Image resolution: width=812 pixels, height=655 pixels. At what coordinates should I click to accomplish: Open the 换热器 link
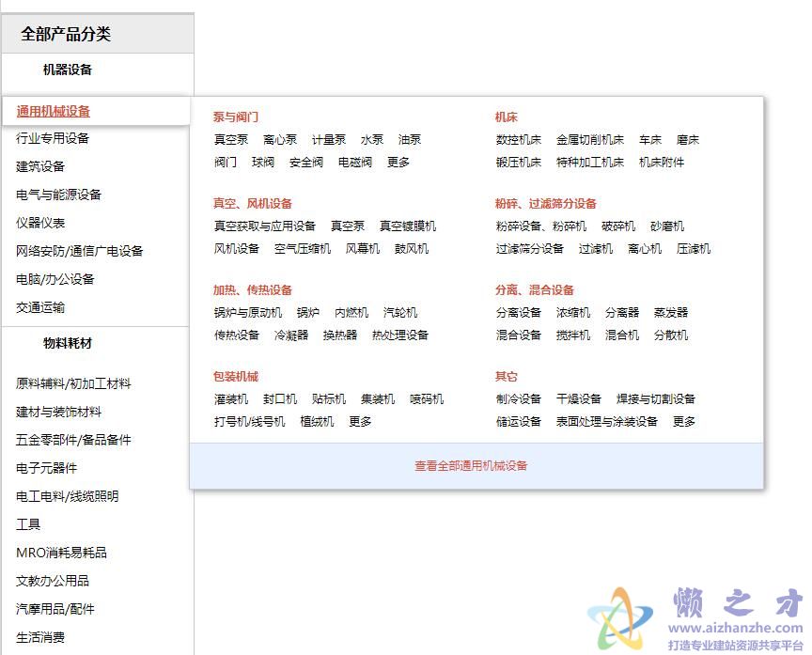[339, 335]
